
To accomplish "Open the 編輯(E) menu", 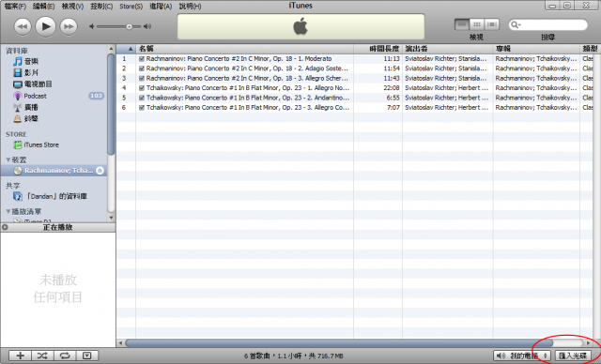I will coord(44,7).
